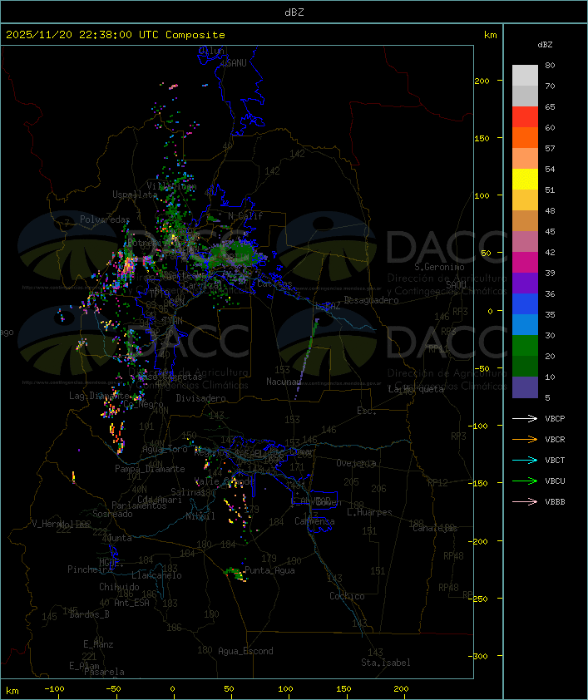Click the 'Llancanelo' map label
This screenshot has width=588, height=700.
click(x=156, y=575)
